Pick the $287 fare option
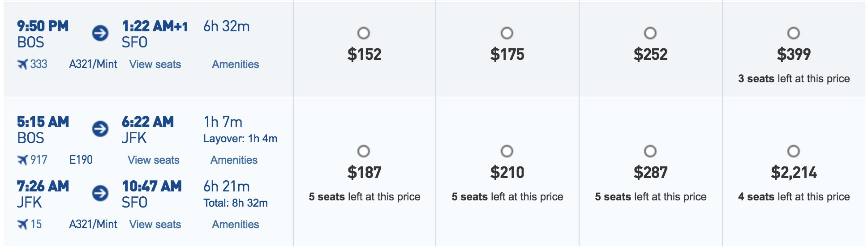Image resolution: width=868 pixels, height=246 pixels. point(650,151)
